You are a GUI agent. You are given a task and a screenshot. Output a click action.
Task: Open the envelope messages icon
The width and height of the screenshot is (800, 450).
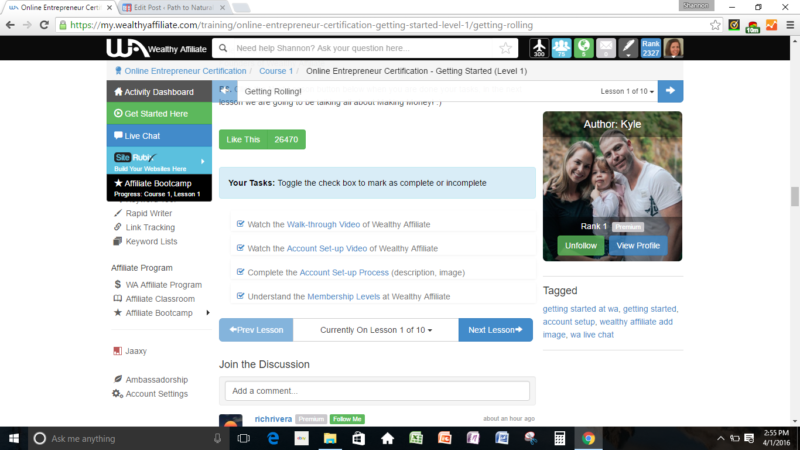[606, 48]
